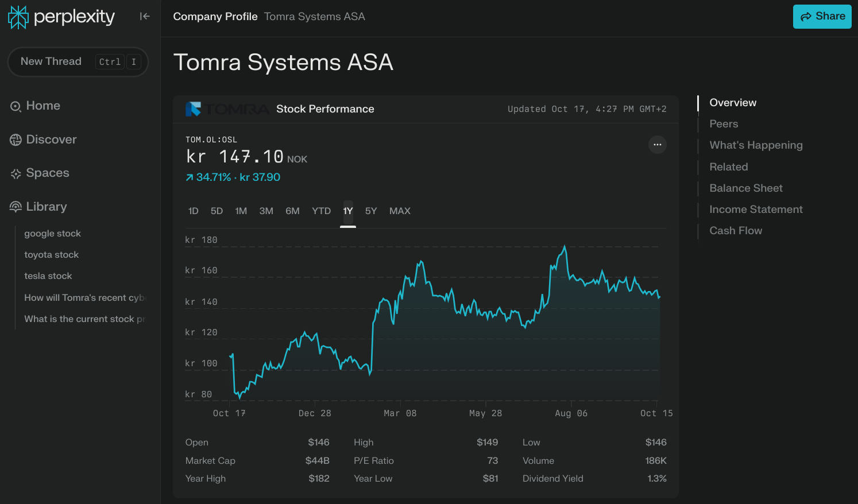
Task: Click the August peak on the price chart
Action: [565, 247]
